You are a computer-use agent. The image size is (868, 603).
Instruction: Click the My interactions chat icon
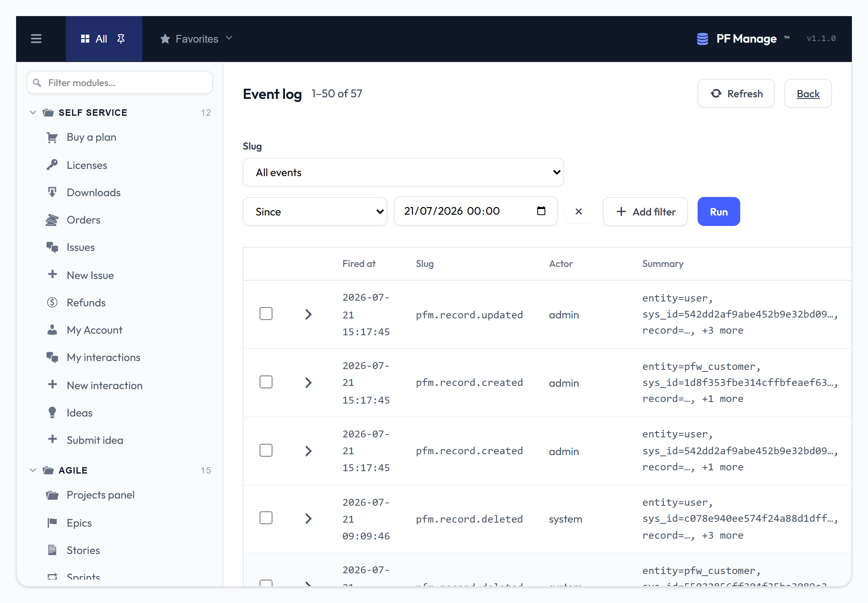point(52,357)
